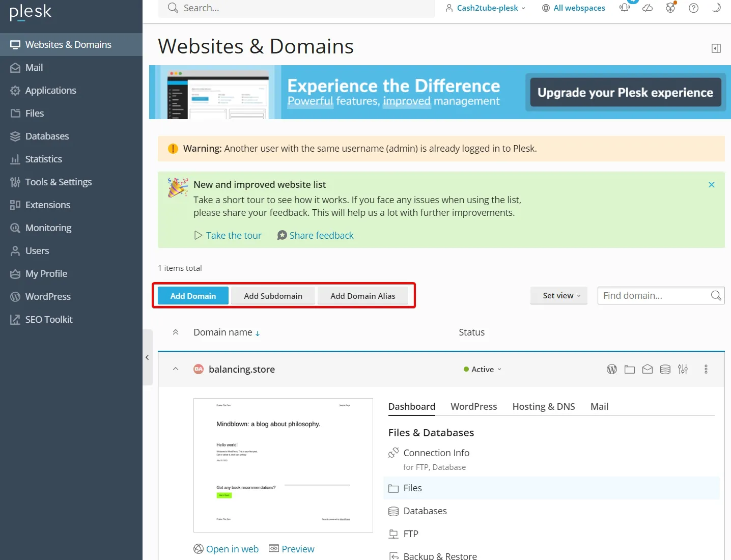This screenshot has width=731, height=560.
Task: Click the search magnifier in Find domain field
Action: 716,295
